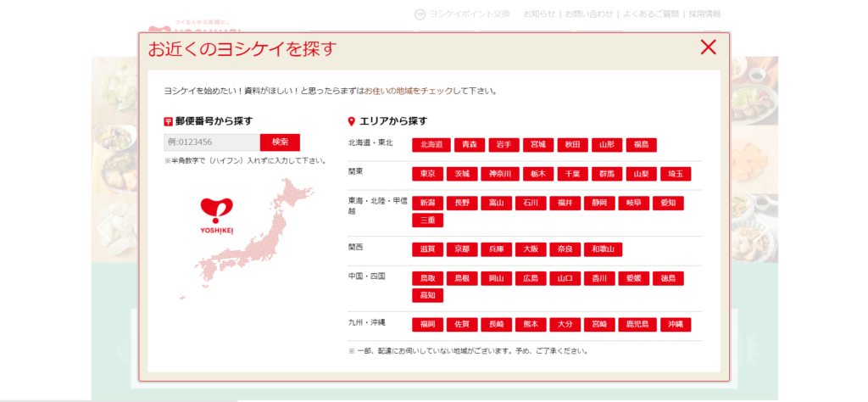868x402 pixels.
Task: Click the 兵庫 button
Action: pyautogui.click(x=496, y=249)
